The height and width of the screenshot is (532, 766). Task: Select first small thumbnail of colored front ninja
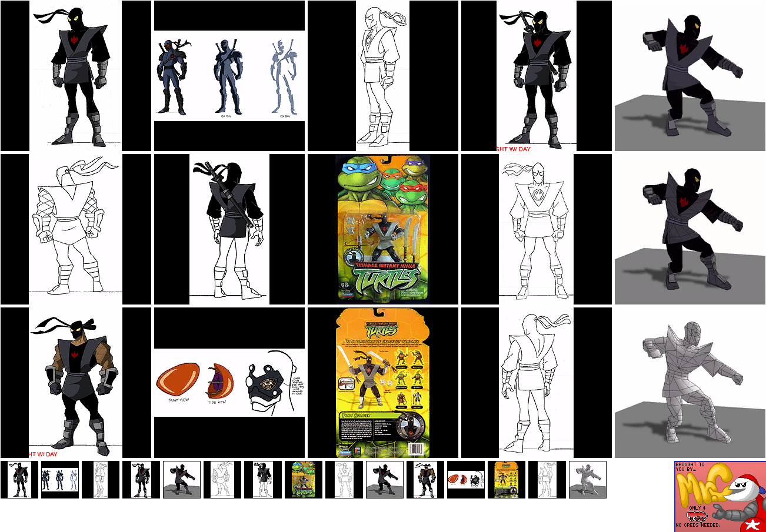pos(19,480)
